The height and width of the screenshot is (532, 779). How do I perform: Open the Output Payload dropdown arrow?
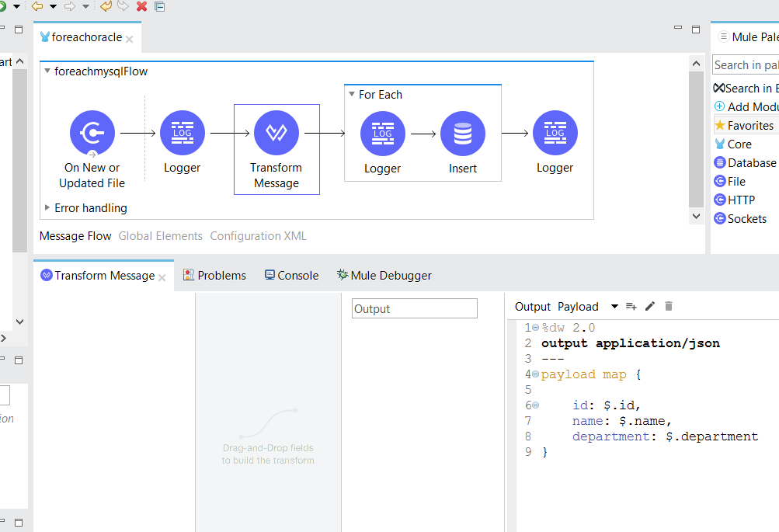pyautogui.click(x=614, y=307)
